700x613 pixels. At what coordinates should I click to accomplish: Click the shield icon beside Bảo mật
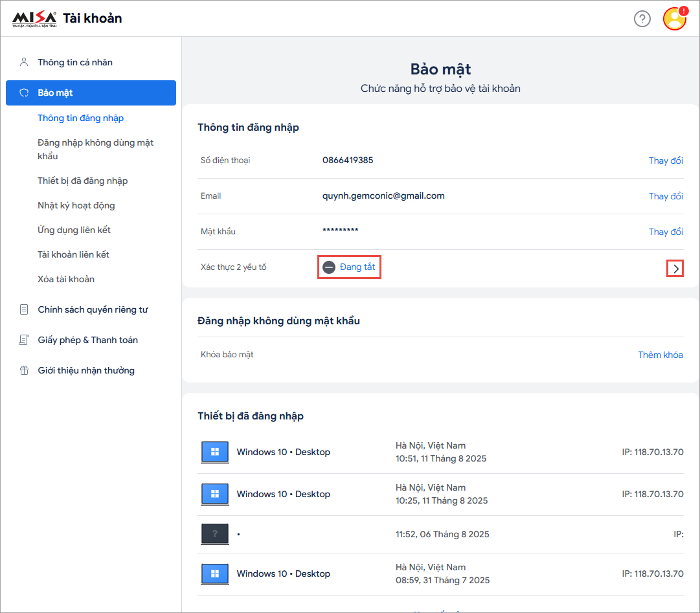[x=24, y=93]
